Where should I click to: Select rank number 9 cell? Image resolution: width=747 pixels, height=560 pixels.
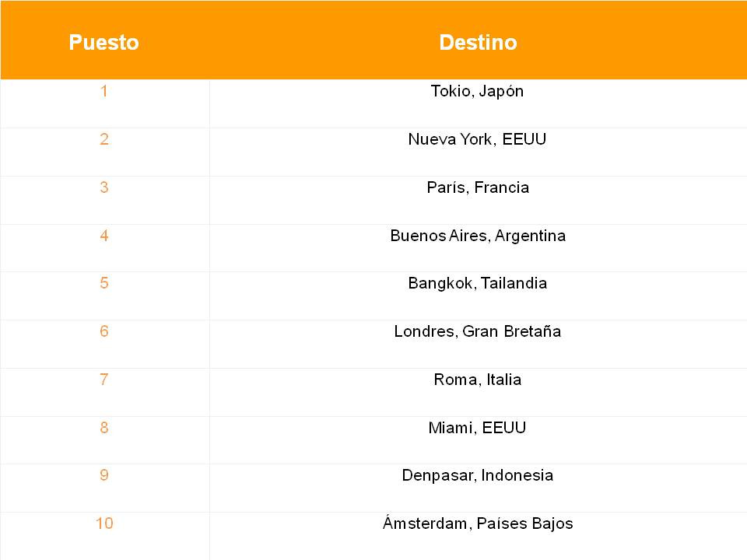(103, 475)
